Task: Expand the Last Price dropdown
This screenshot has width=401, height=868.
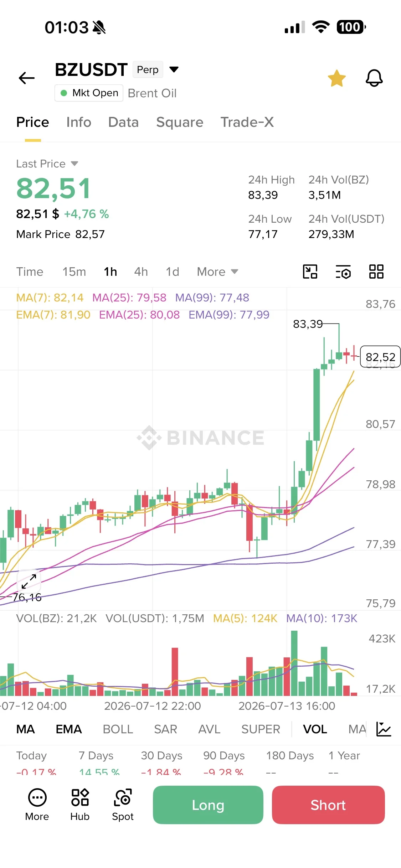Action: click(74, 164)
